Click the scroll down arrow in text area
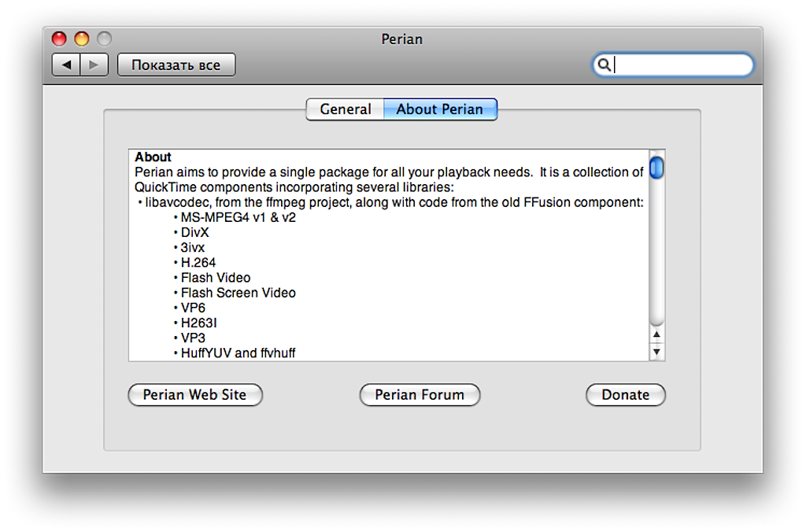806x532 pixels. 656,352
